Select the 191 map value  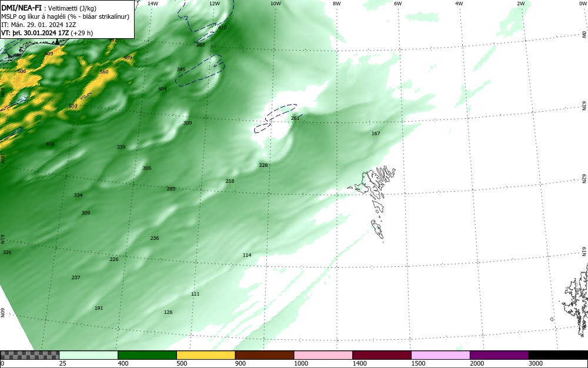coord(99,308)
